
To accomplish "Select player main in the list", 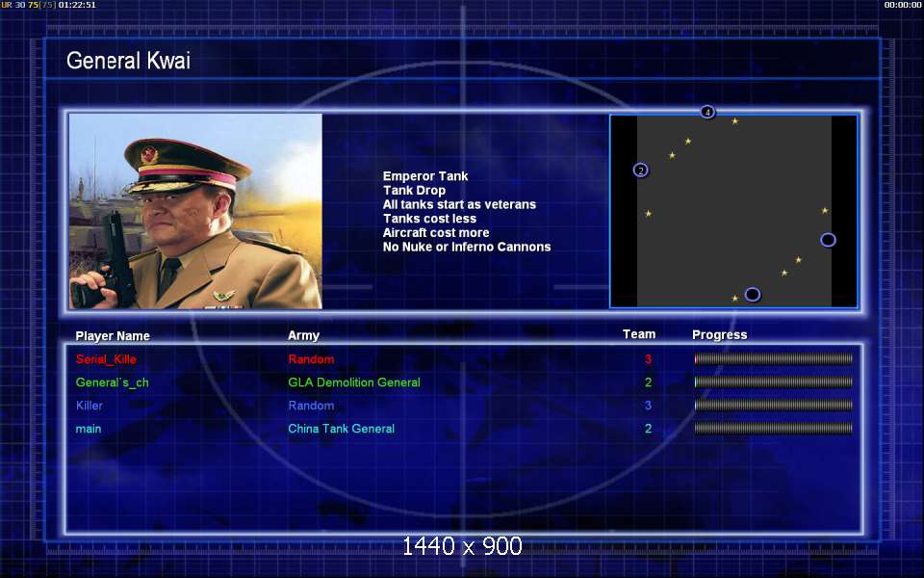I will [89, 429].
